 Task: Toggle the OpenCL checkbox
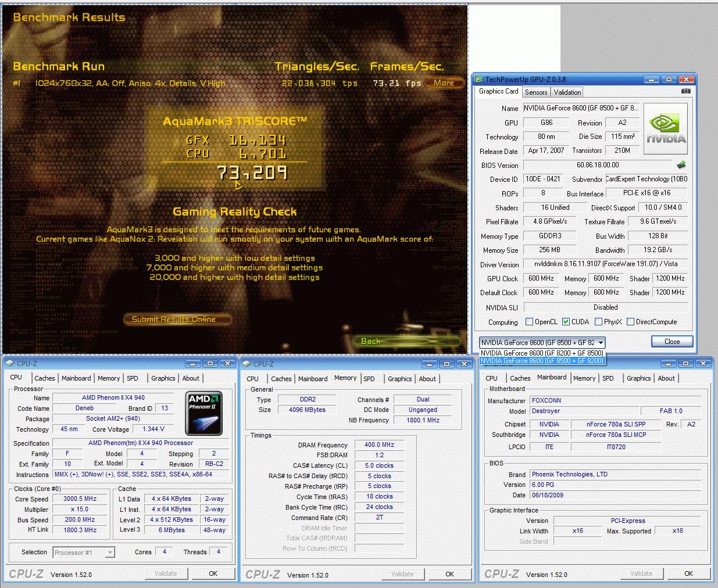pyautogui.click(x=529, y=321)
